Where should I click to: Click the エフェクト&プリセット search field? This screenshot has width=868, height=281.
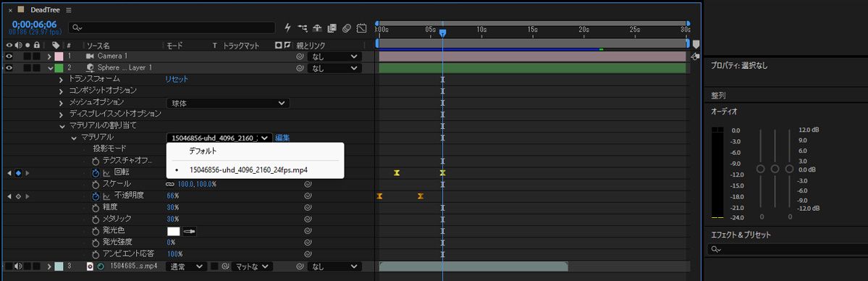click(788, 250)
